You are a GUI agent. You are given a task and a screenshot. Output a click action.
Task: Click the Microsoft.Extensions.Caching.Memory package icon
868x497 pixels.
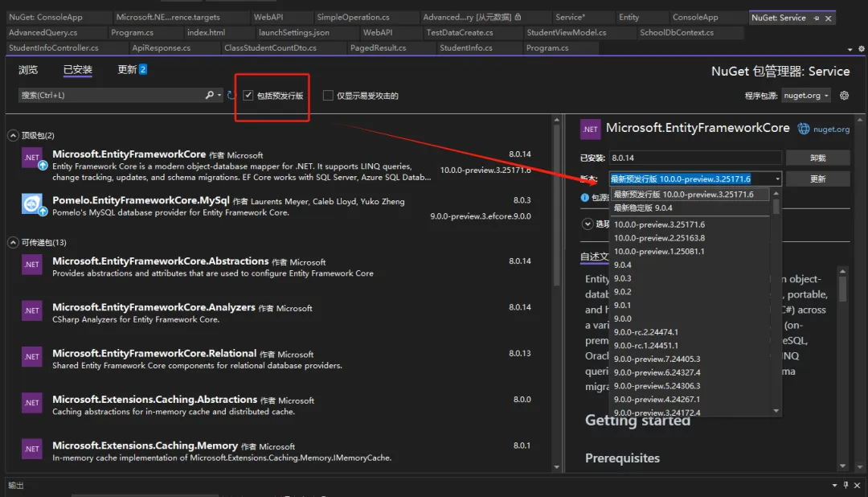[x=32, y=449]
